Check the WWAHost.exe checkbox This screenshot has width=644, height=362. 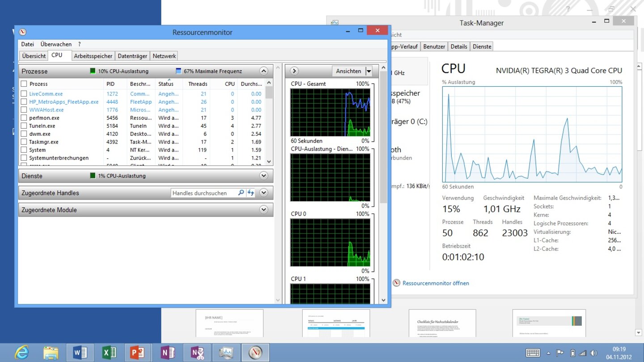(24, 110)
